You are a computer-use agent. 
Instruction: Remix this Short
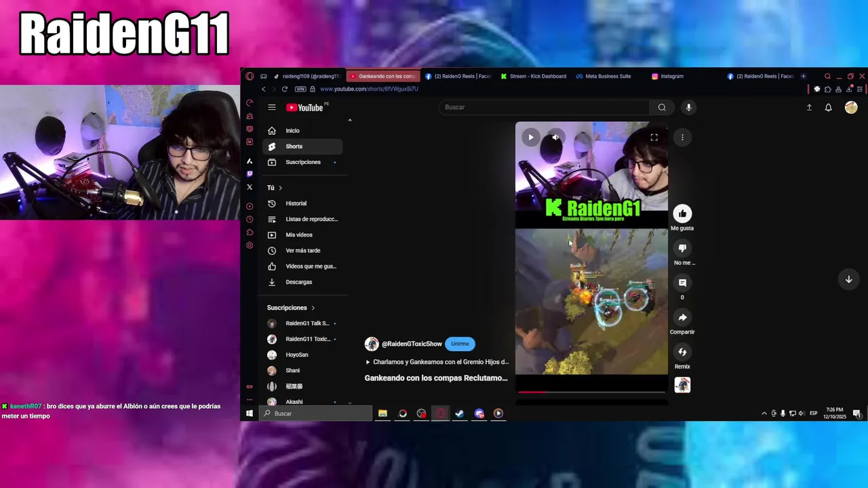[x=682, y=352]
